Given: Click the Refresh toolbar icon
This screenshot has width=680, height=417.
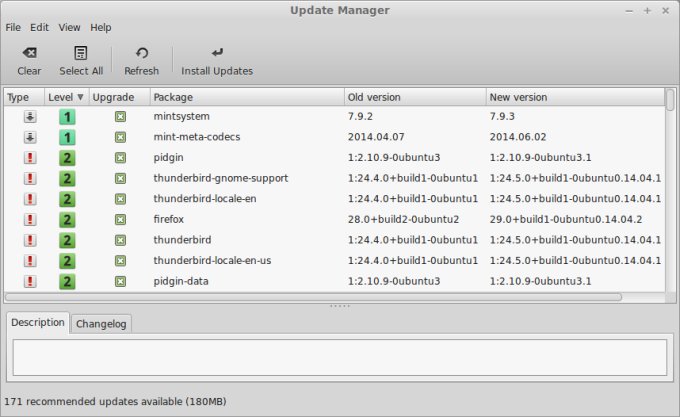Looking at the screenshot, I should pos(142,53).
